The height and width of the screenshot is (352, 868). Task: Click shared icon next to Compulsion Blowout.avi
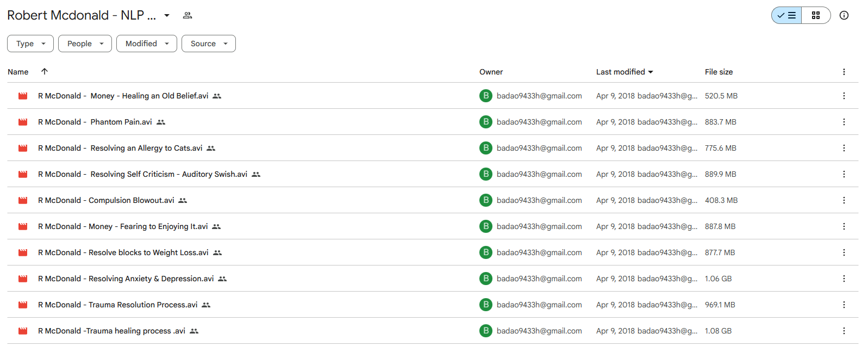183,200
